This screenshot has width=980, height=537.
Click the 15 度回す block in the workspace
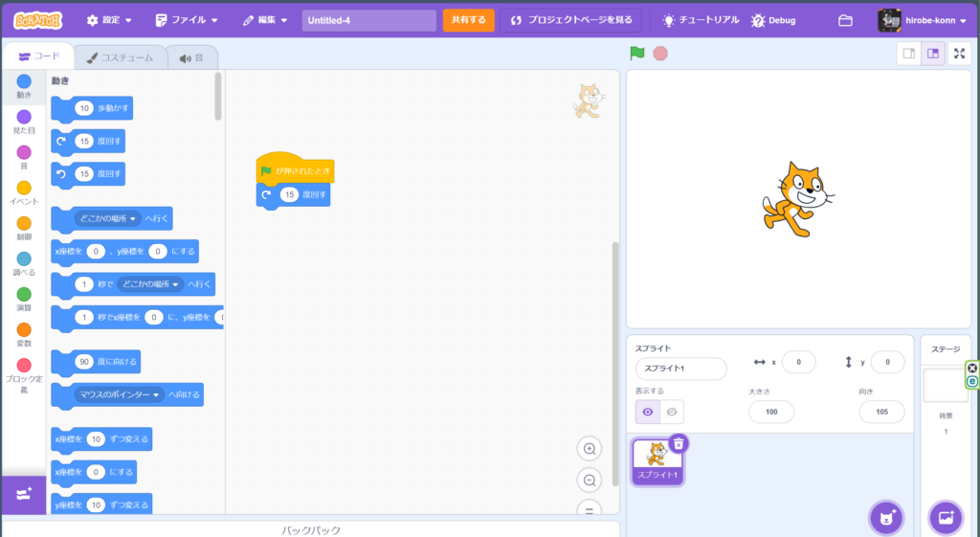(x=293, y=195)
